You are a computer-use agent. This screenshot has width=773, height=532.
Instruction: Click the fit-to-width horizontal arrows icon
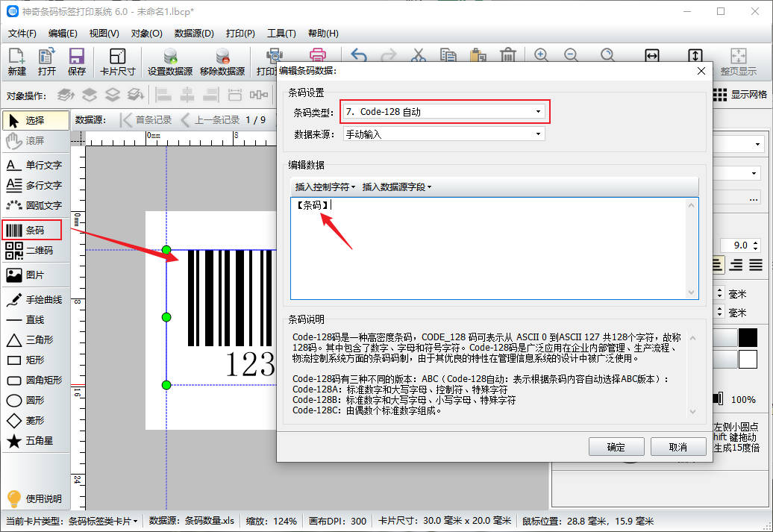(x=651, y=55)
